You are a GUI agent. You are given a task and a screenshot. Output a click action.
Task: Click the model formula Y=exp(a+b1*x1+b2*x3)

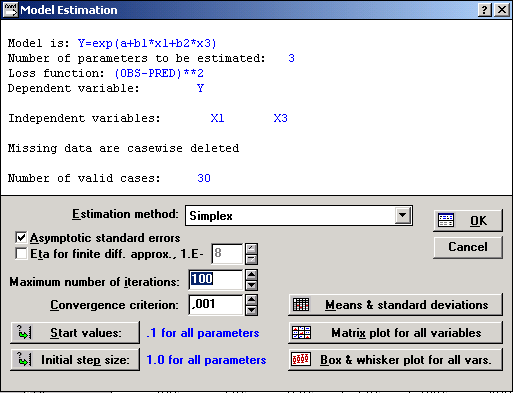click(x=147, y=43)
